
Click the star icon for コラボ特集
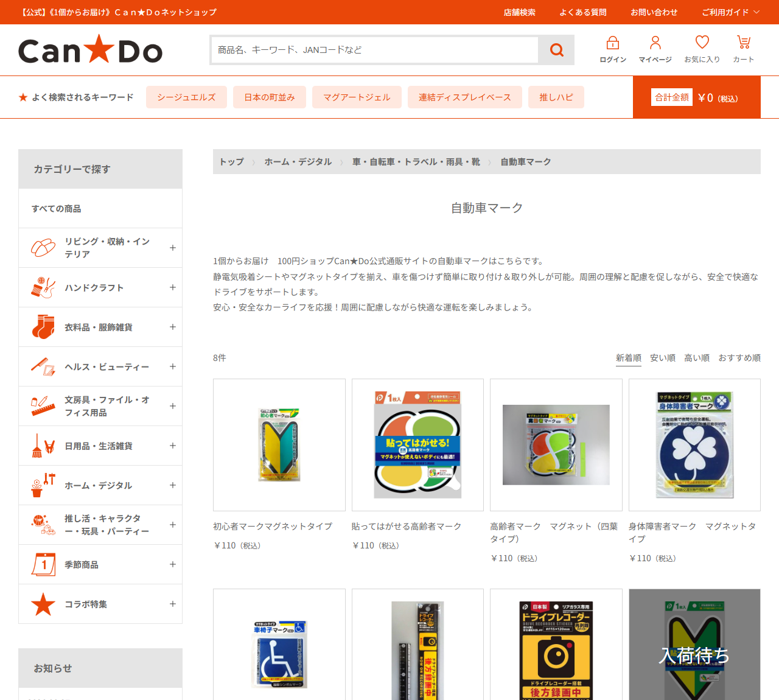43,604
